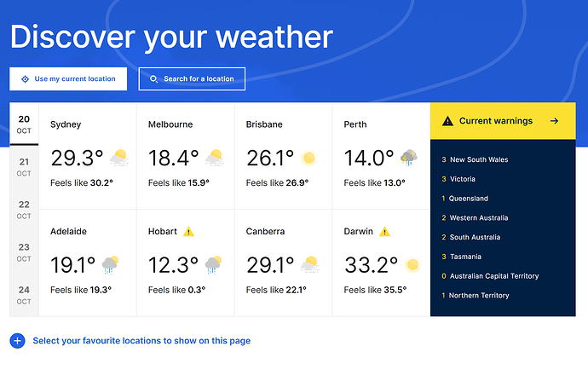
Task: Show Northern Territory warnings
Action: [479, 296]
